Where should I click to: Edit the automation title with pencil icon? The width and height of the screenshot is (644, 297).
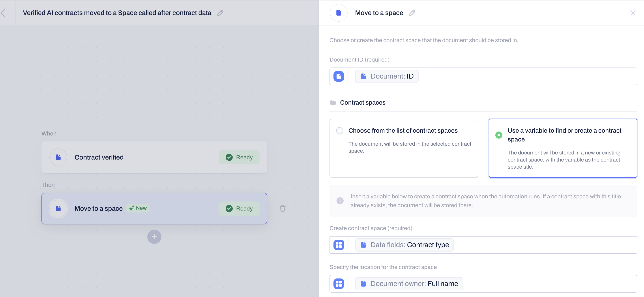click(x=220, y=13)
